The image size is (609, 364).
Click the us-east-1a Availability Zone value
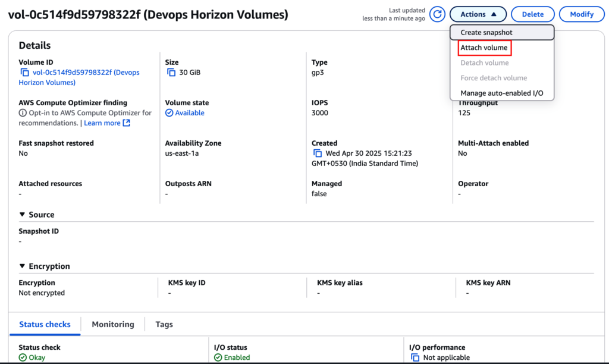pos(182,153)
